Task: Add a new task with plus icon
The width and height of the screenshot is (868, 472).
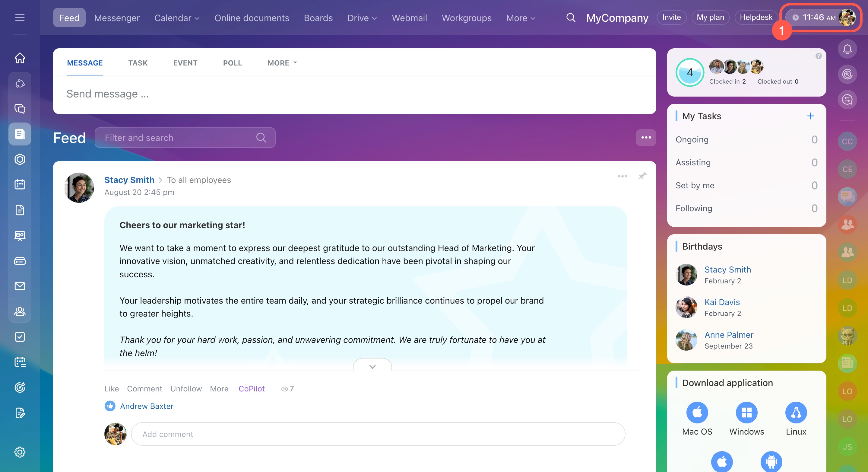Action: pyautogui.click(x=810, y=116)
